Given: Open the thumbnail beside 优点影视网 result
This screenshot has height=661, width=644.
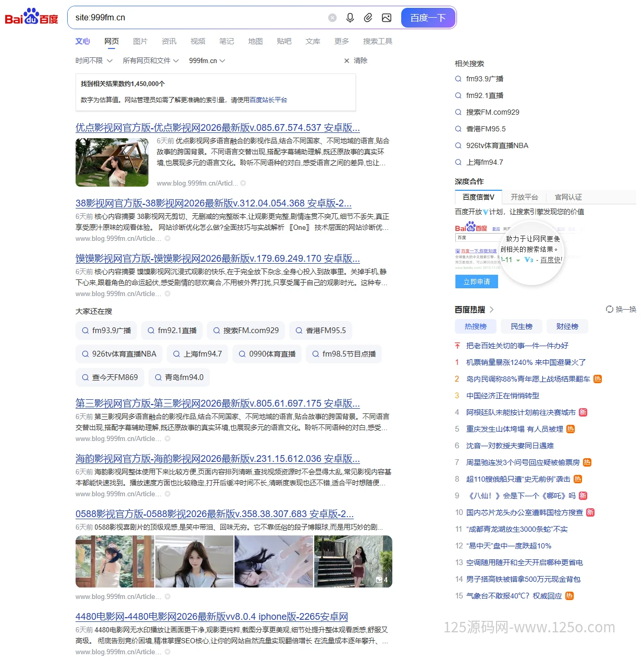Looking at the screenshot, I should [112, 162].
